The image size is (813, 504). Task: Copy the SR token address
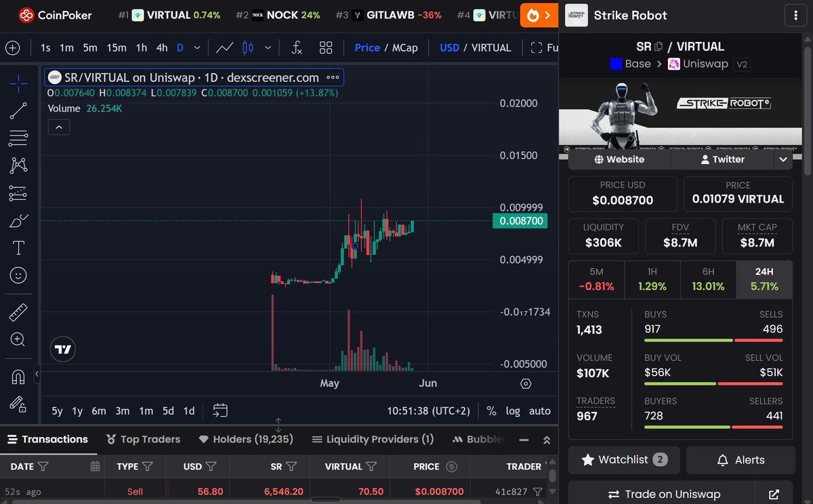click(659, 47)
